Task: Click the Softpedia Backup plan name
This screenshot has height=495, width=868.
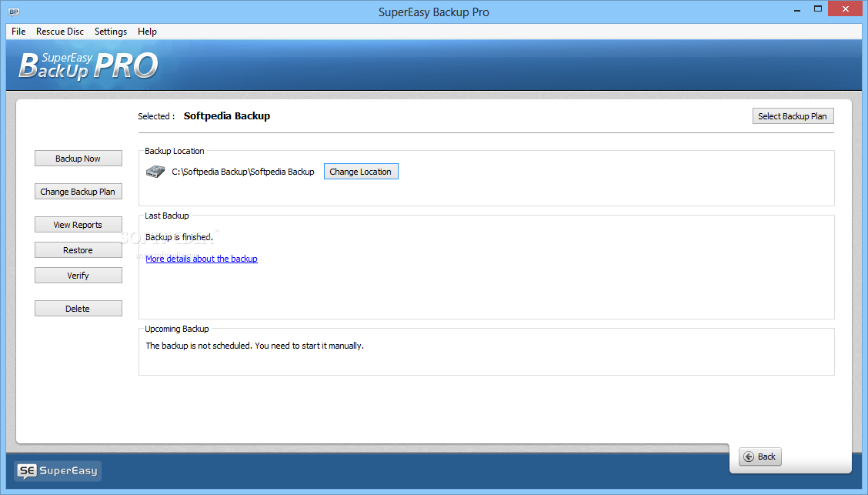Action: [x=227, y=115]
